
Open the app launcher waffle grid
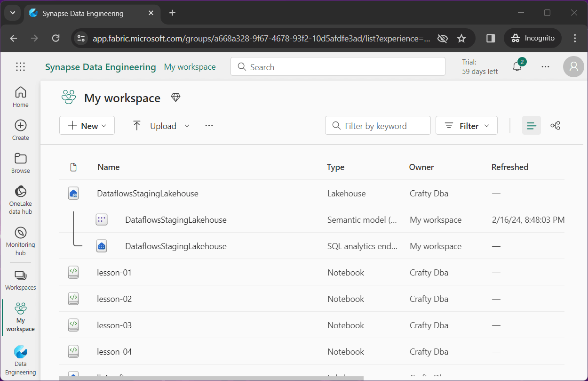coord(20,67)
